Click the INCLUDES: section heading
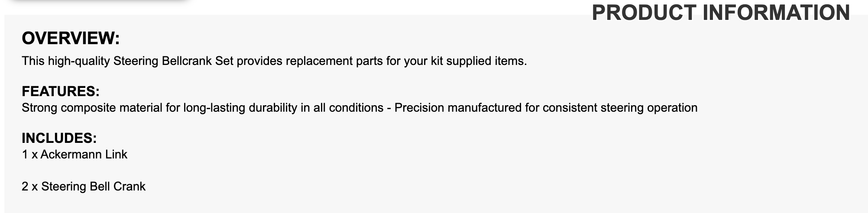The image size is (868, 213). coord(59,138)
